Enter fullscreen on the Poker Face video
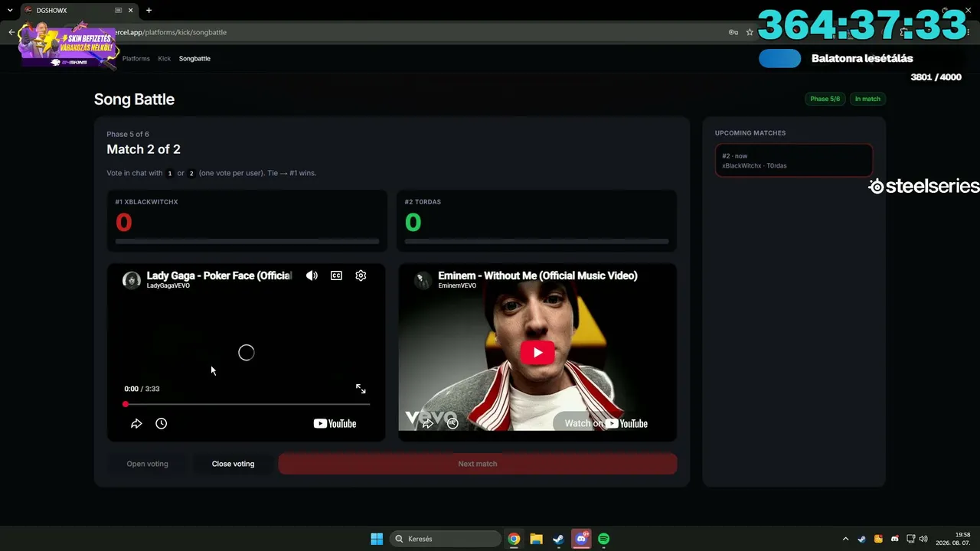The image size is (980, 551). tap(361, 389)
